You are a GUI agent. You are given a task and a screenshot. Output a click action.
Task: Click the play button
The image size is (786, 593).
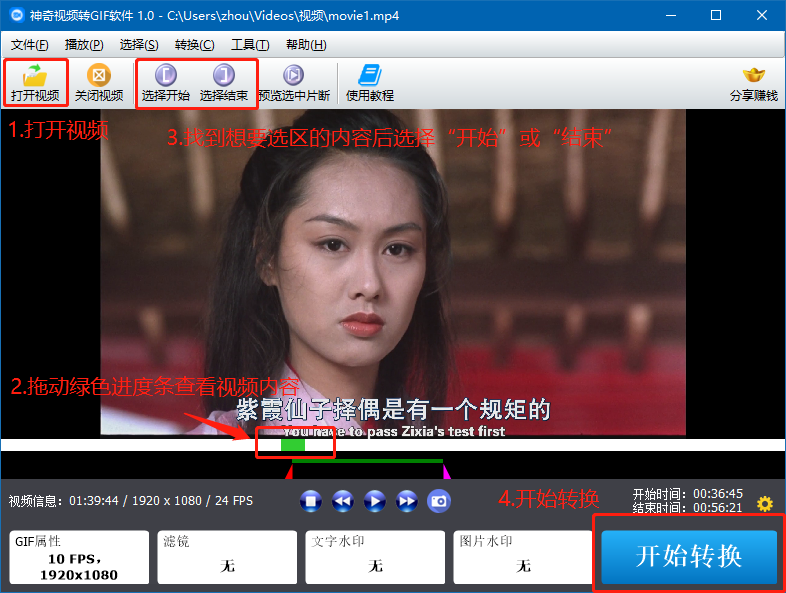coord(375,501)
